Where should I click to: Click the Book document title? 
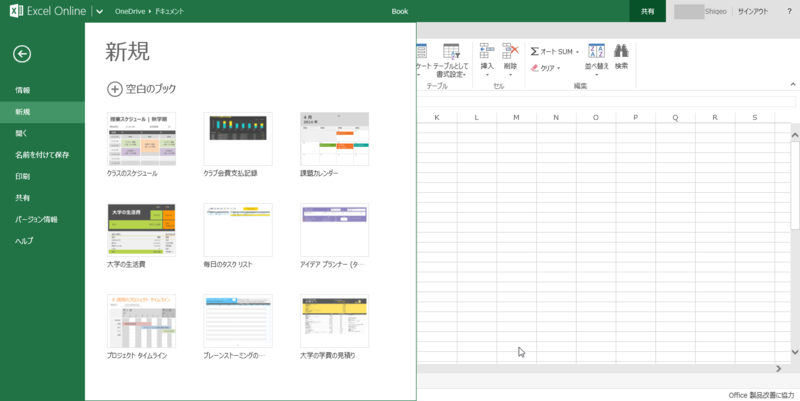click(399, 11)
